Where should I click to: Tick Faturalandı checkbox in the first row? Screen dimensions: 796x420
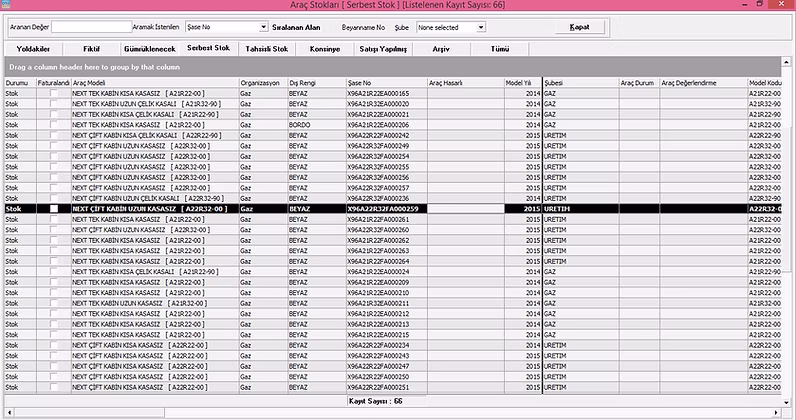click(53, 92)
